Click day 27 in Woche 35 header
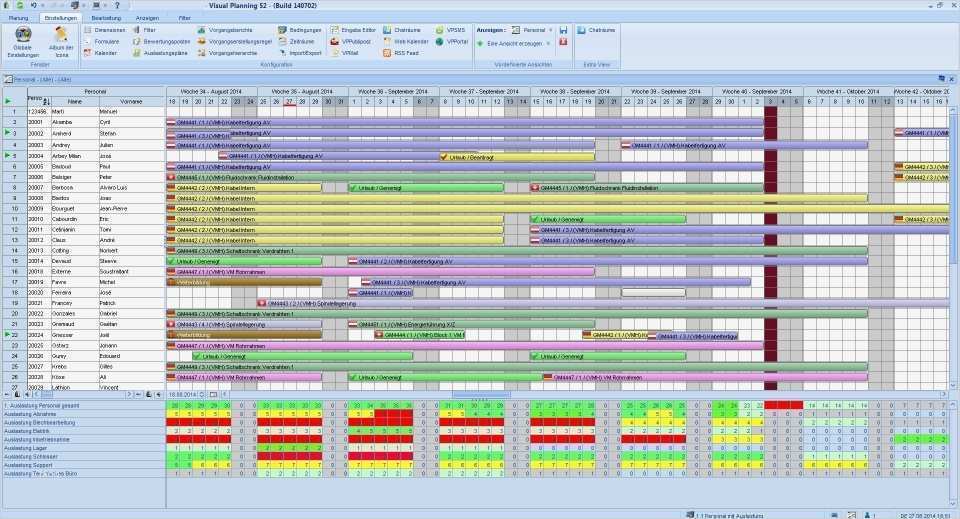Image resolution: width=960 pixels, height=519 pixels. pos(289,102)
